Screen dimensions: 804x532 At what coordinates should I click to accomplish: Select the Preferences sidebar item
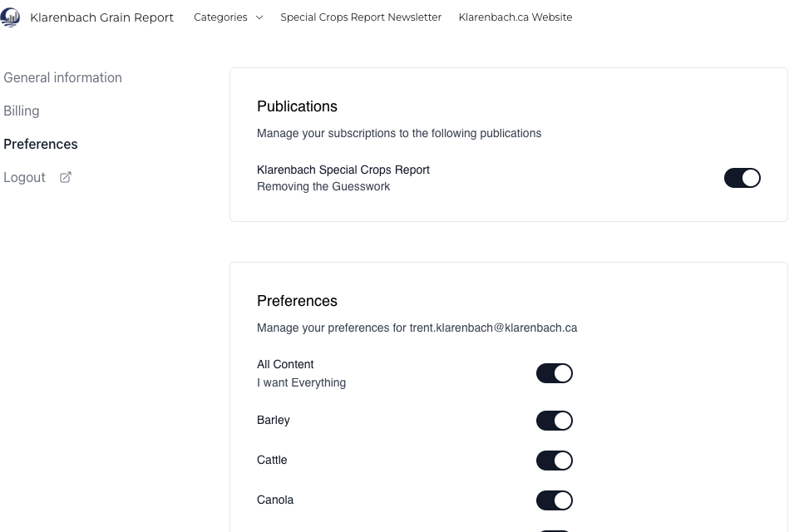(x=41, y=144)
